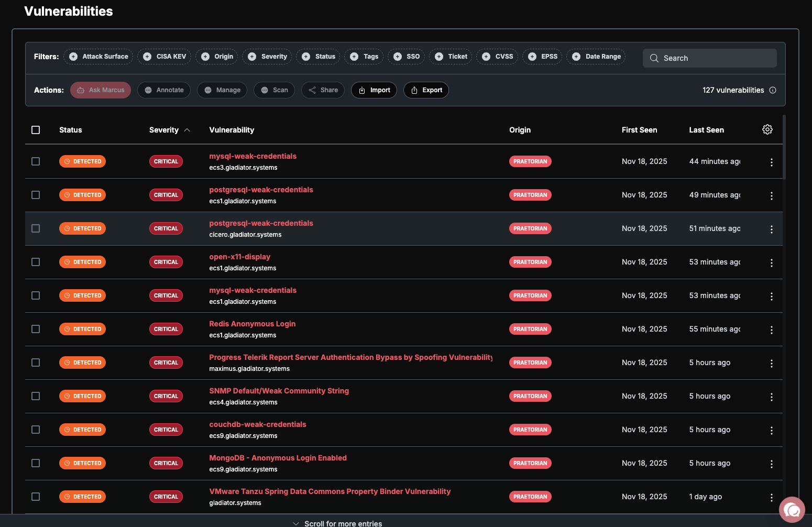Tick the Progress Telerik row checkbox
Viewport: 812px width, 527px height.
pos(36,363)
